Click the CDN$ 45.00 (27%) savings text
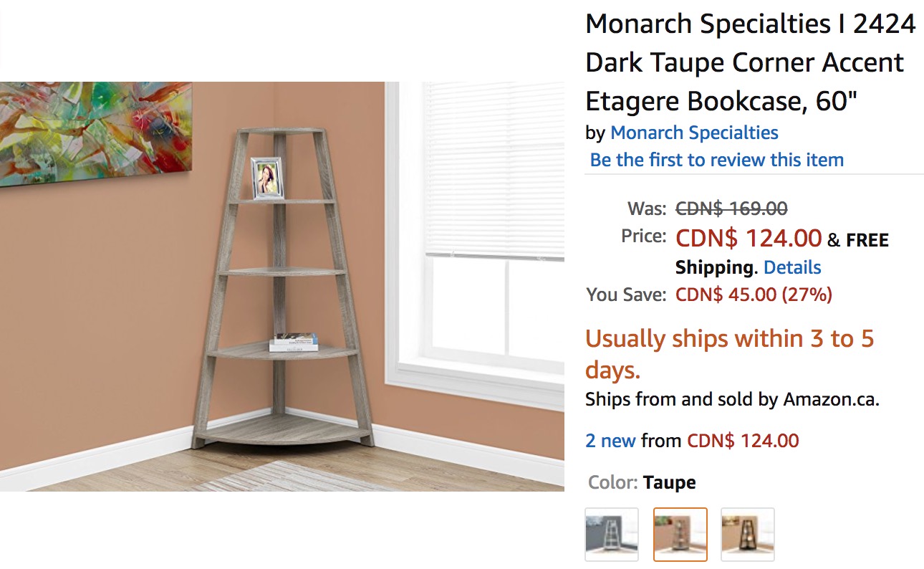The image size is (924, 569). click(754, 295)
